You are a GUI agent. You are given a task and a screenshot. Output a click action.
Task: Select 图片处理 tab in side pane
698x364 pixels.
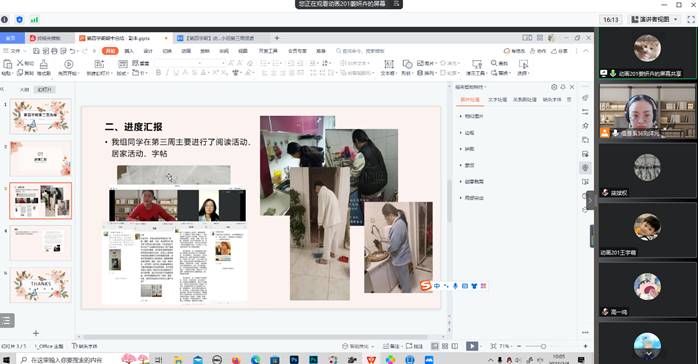[470, 100]
